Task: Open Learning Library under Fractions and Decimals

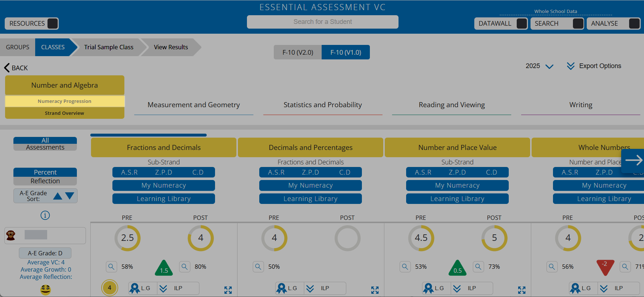Action: (164, 199)
